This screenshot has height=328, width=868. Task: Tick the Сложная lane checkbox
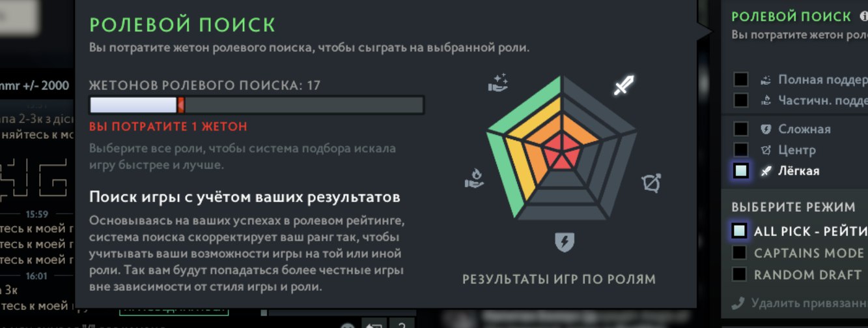740,129
